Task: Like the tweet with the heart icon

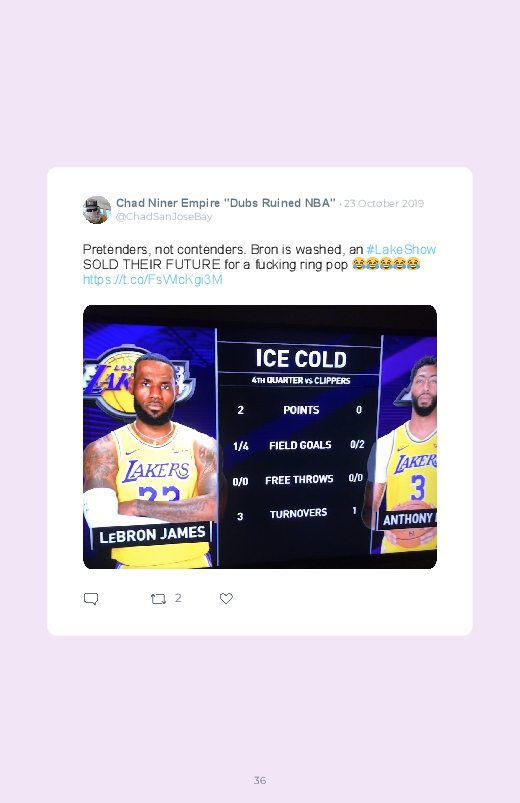Action: pyautogui.click(x=226, y=598)
